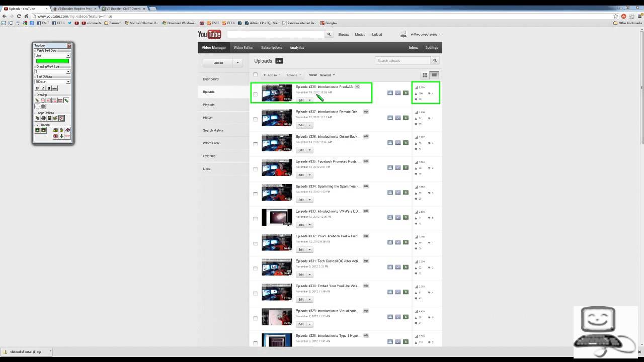Select the highlighter tool in Toolbox Drawing
644x362 pixels.
click(x=66, y=100)
